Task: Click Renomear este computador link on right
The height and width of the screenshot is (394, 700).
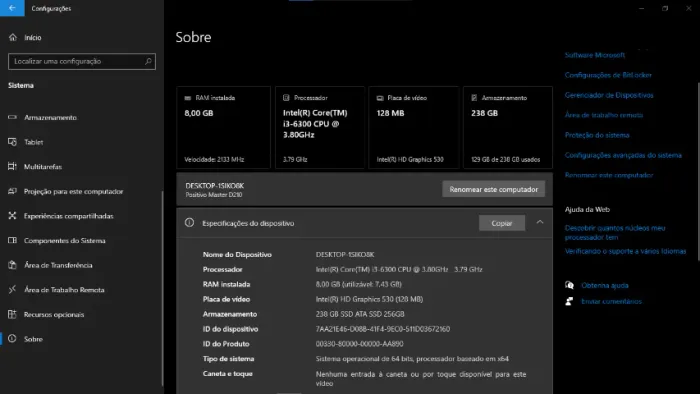Action: pyautogui.click(x=609, y=175)
